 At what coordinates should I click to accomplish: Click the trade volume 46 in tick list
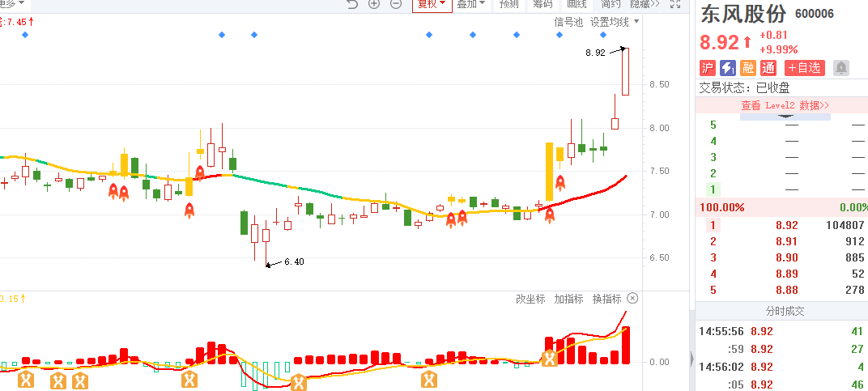tap(857, 385)
